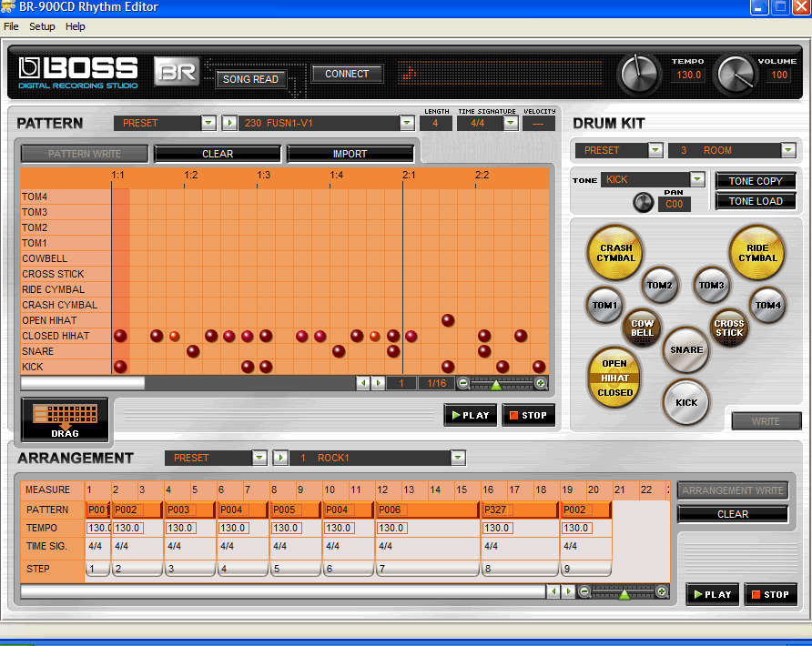Viewport: 812px width, 646px height.
Task: Open the 1 ROCK1 arrangement dropdown
Action: [458, 458]
